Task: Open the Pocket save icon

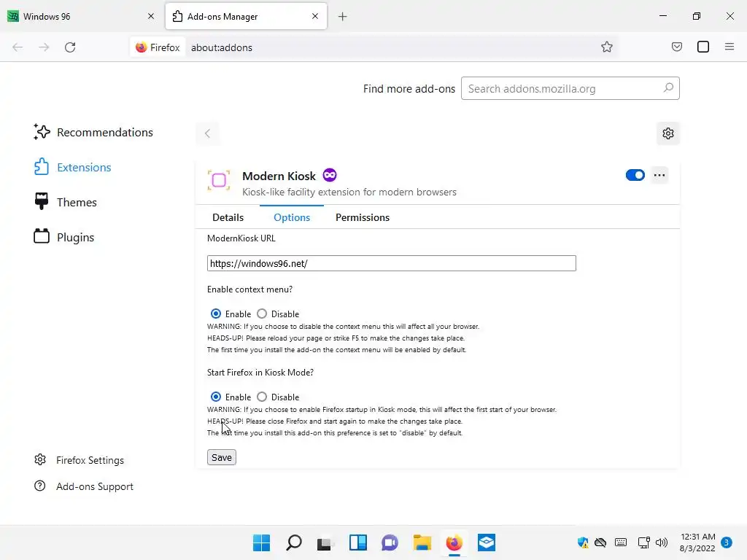Action: [676, 47]
